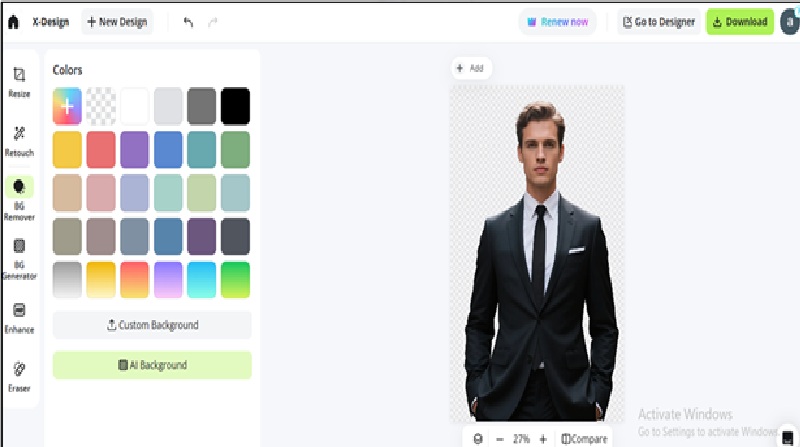Viewport: 800px width, 447px height.
Task: Toggle the Compare view
Action: (x=584, y=438)
